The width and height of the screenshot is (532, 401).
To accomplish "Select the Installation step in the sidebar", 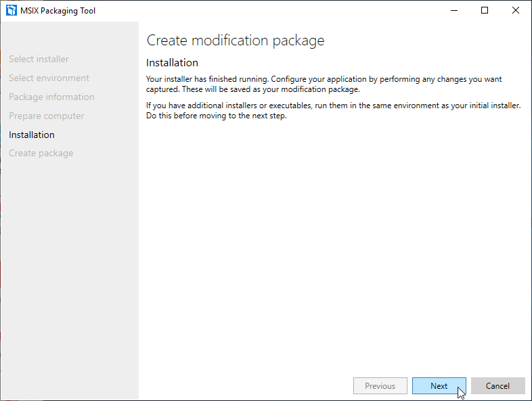I will tap(32, 135).
